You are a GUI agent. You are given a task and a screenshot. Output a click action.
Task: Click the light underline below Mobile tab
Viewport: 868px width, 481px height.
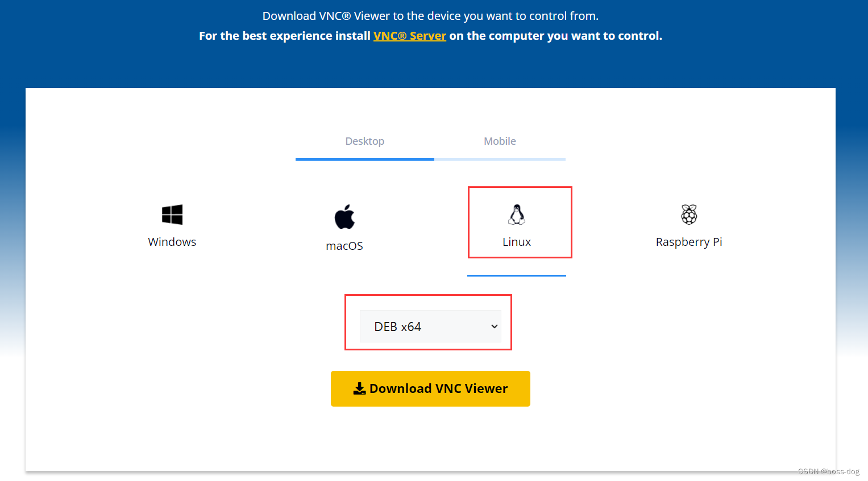[x=500, y=160]
